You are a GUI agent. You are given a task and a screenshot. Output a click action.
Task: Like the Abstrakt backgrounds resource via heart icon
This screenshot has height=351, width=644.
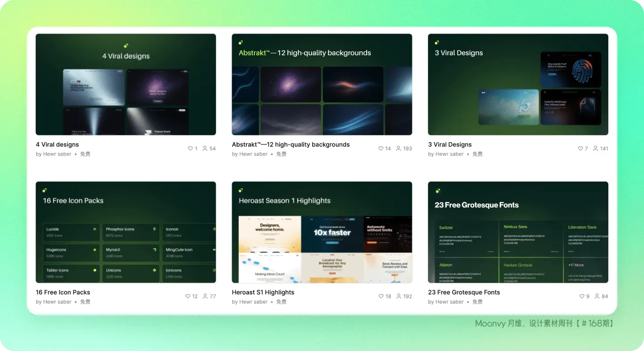click(x=381, y=148)
